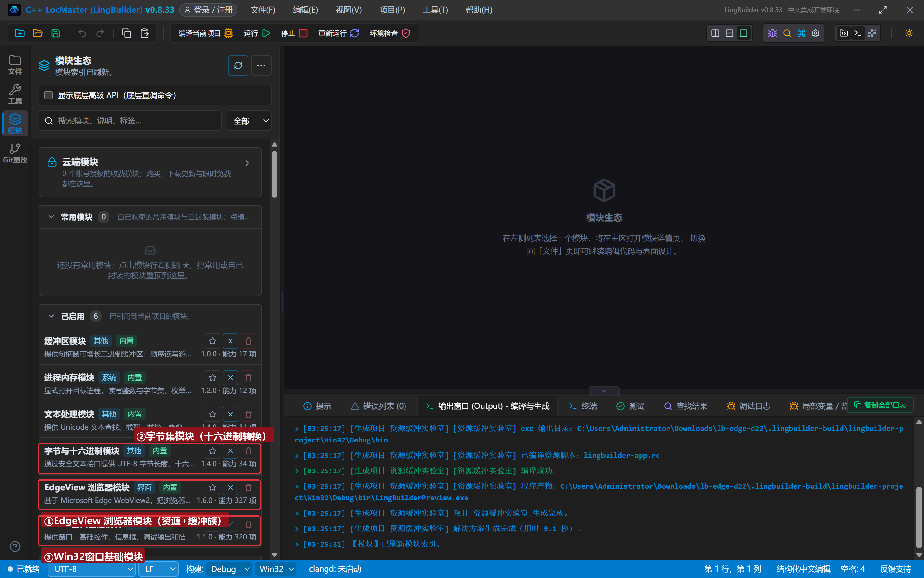
Task: Click 编译当前项目 button
Action: 205,33
